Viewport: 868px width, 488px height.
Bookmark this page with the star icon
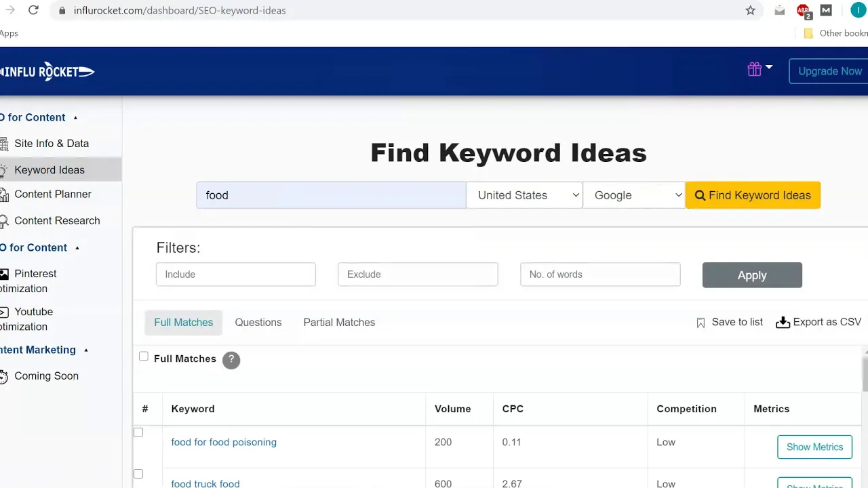point(750,10)
